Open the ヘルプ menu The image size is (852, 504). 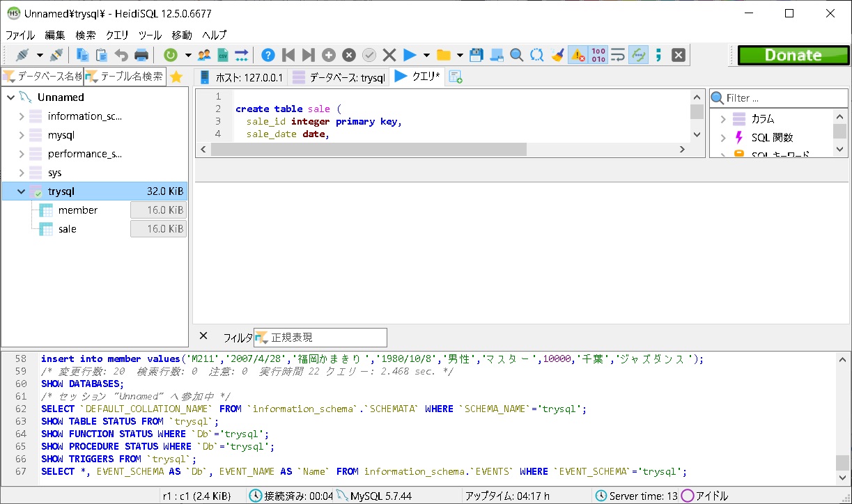(x=215, y=35)
